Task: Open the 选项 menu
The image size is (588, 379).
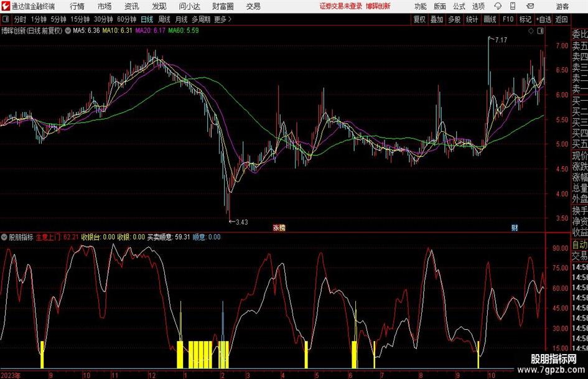Action: [x=478, y=6]
